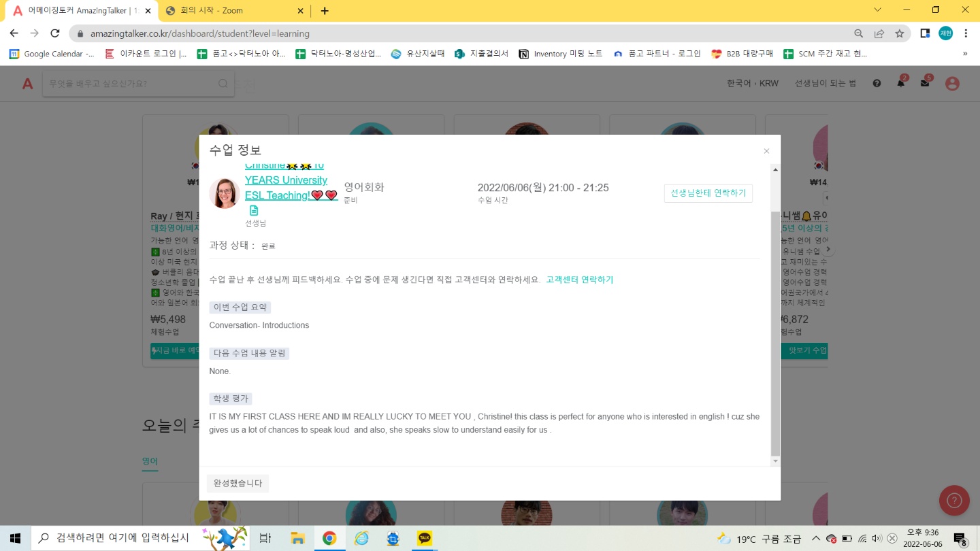Close the Zoom browser tab
This screenshot has width=980, height=551.
pos(301,11)
